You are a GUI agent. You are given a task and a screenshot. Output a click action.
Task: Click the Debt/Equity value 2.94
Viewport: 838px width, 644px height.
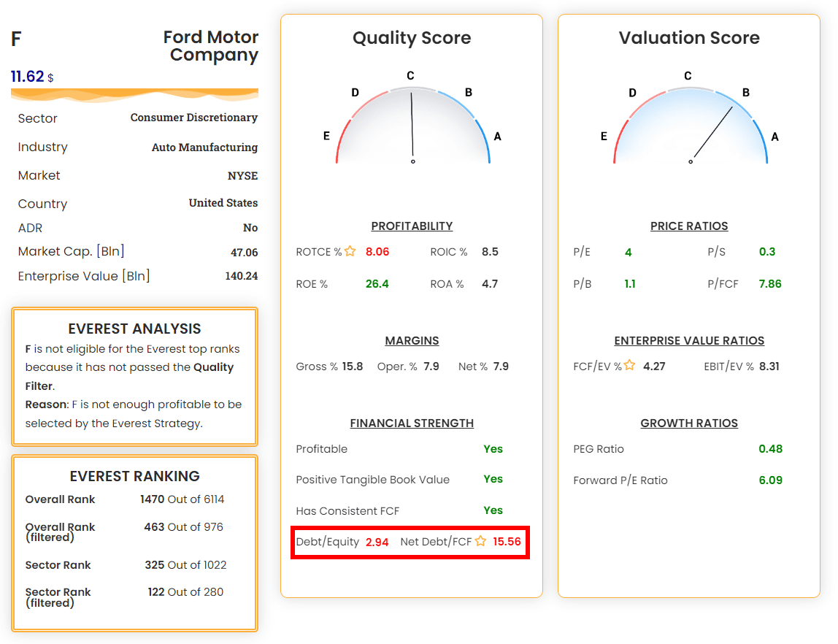click(377, 542)
